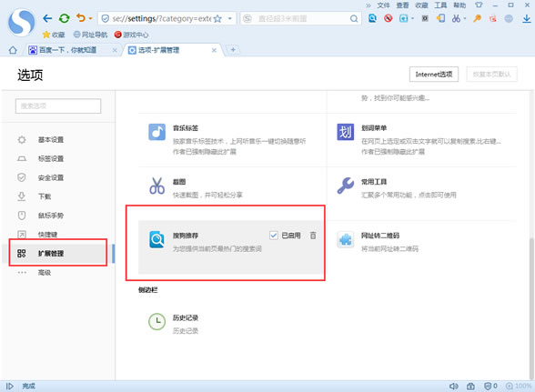Image resolution: width=535 pixels, height=392 pixels.
Task: Click the 搜狗推荐 extension icon
Action: click(x=156, y=239)
